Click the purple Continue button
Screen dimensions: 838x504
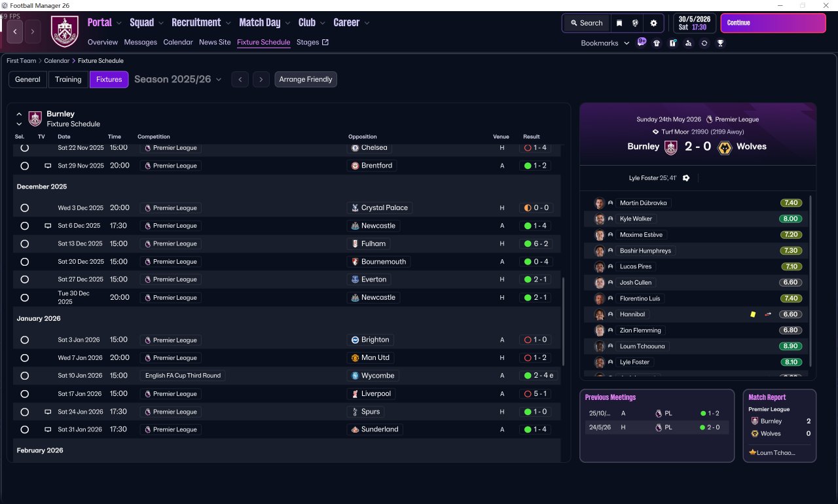(773, 23)
